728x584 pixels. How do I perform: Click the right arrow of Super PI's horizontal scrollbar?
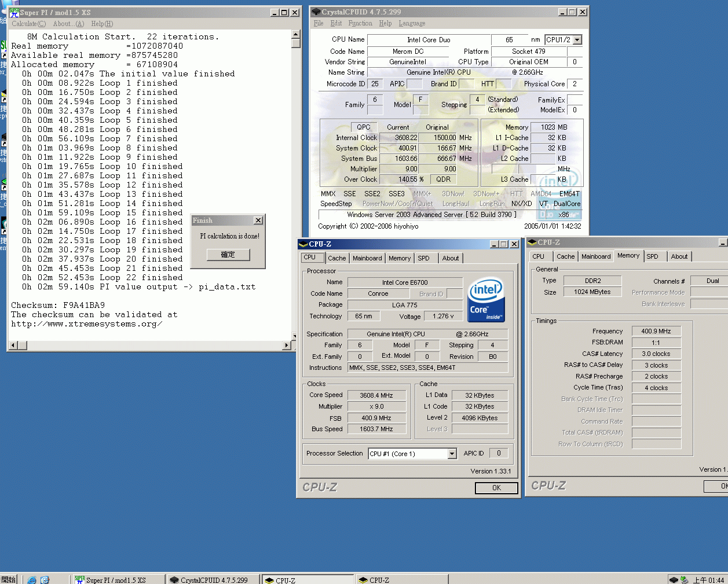tap(287, 346)
